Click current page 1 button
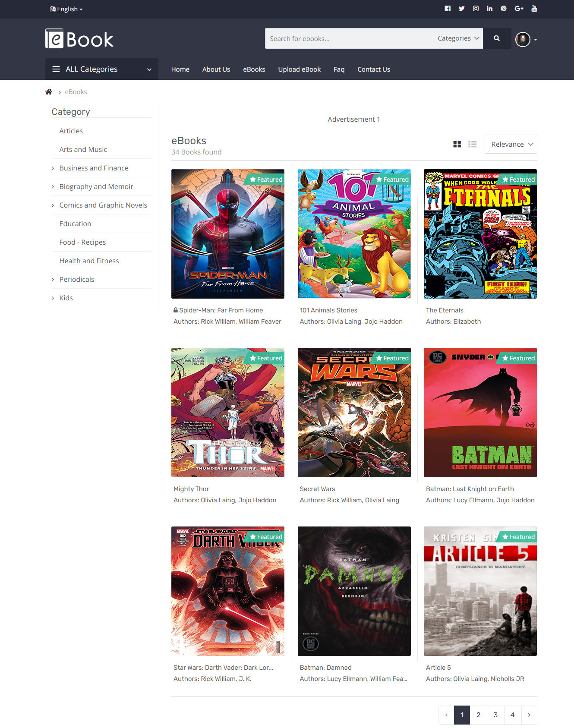 462,715
